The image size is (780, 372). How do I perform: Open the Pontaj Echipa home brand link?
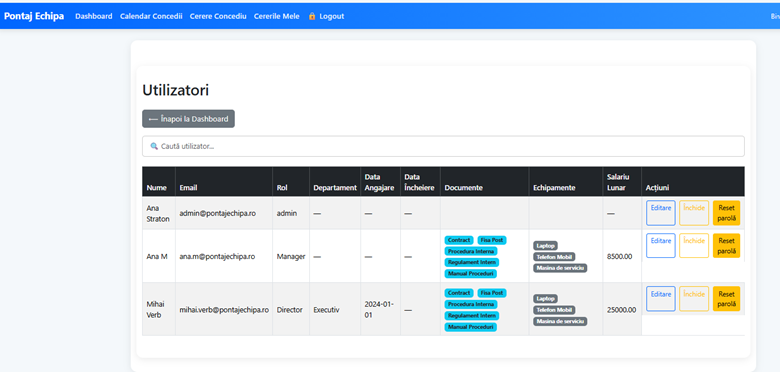click(34, 16)
